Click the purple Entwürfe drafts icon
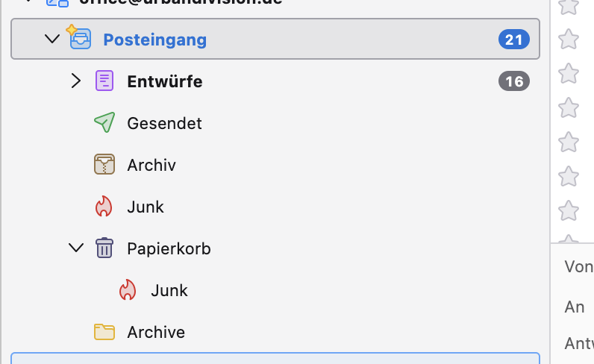The image size is (594, 364). [104, 81]
